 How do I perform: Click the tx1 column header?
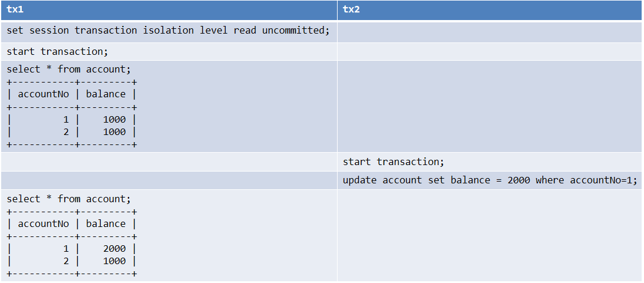[16, 9]
